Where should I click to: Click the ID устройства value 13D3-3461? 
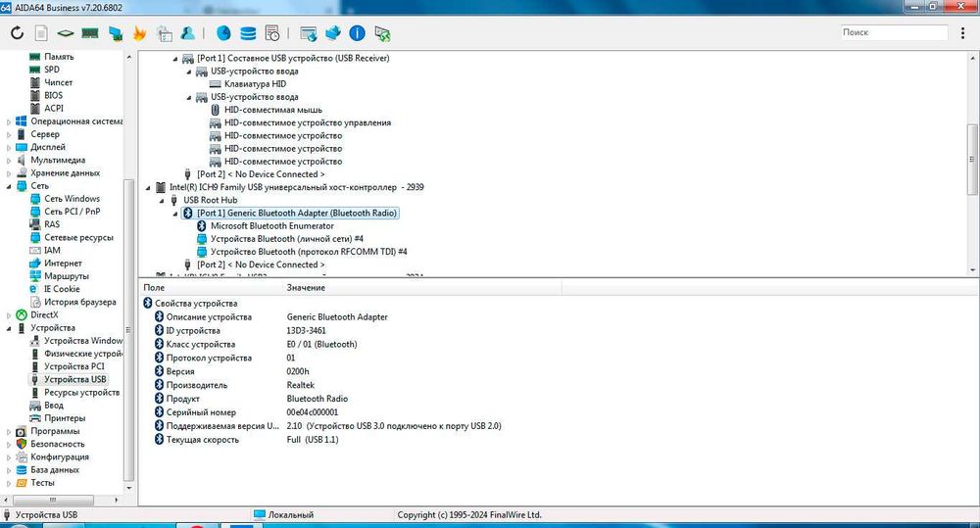click(306, 330)
